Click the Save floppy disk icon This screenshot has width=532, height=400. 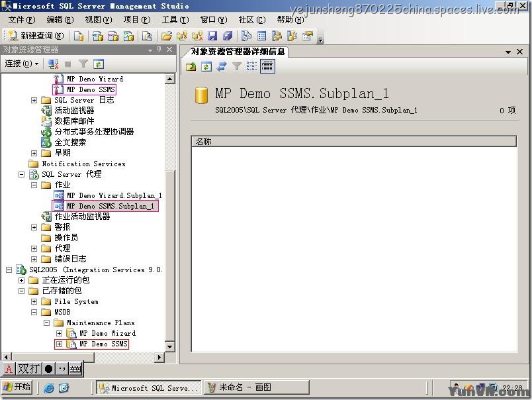tap(212, 36)
